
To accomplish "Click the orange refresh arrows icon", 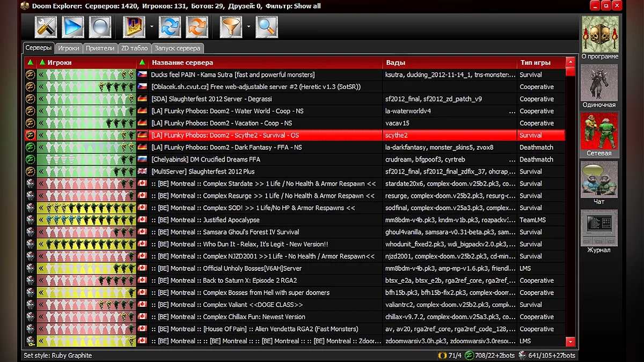I will pyautogui.click(x=197, y=27).
